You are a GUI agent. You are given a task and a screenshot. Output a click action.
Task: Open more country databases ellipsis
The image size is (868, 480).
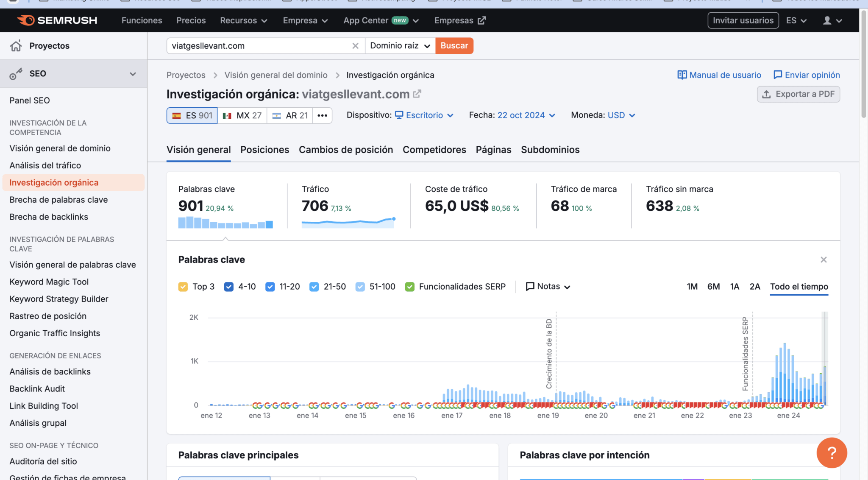(323, 115)
